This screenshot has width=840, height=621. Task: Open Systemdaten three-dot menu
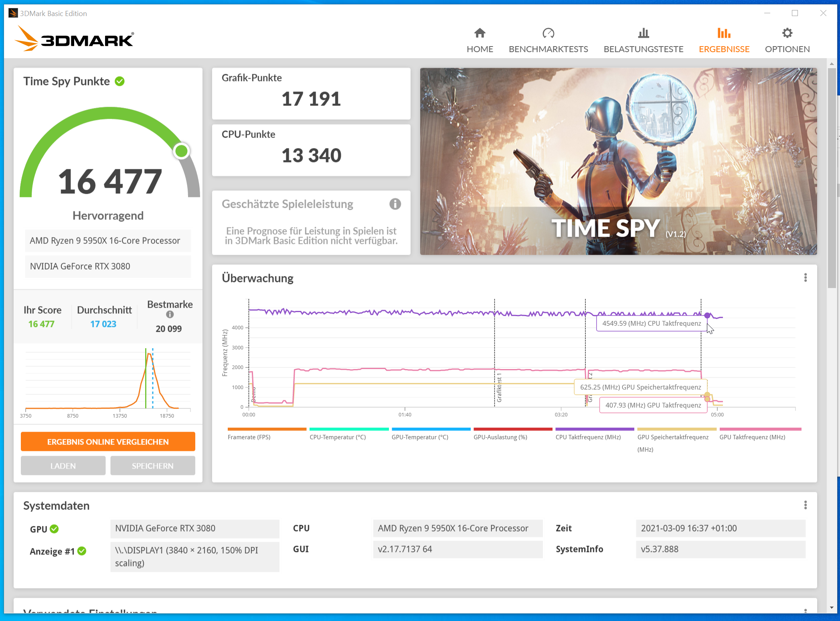coord(805,505)
